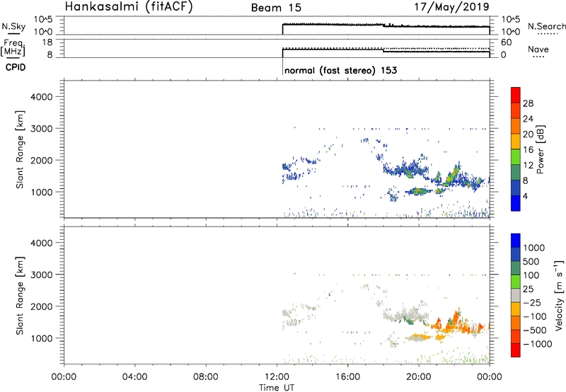Viewport: 566px width, 392px height.
Task: Click the 'Time UT' axis title
Action: tap(277, 388)
